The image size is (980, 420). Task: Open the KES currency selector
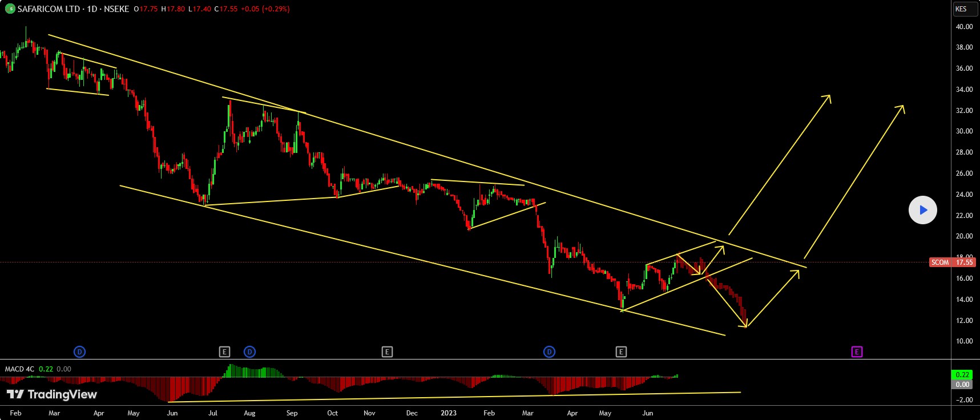coord(963,9)
